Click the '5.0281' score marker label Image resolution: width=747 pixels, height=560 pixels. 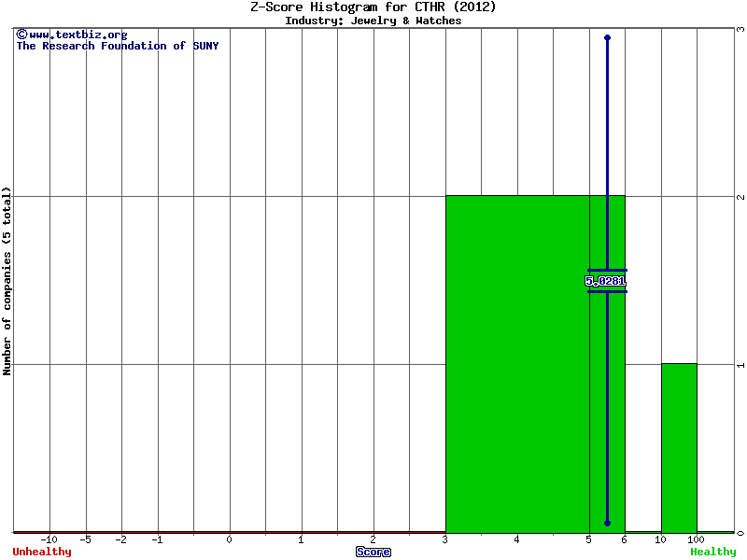click(x=605, y=281)
